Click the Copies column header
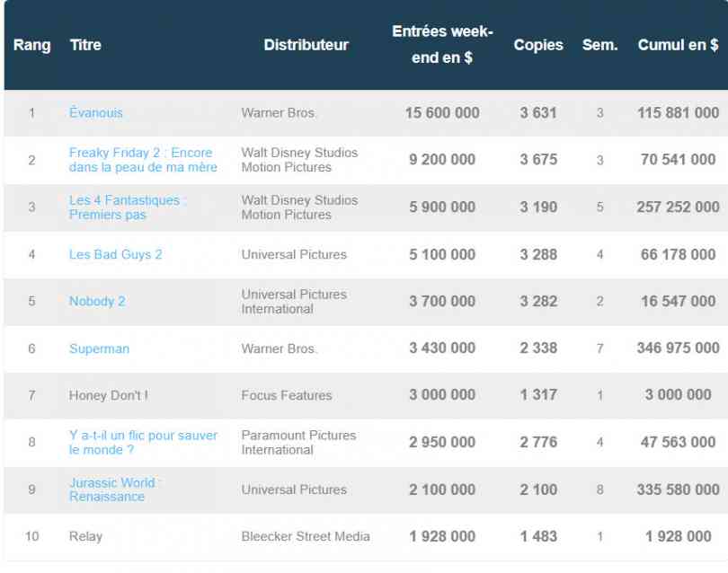The height and width of the screenshot is (573, 728). pyautogui.click(x=538, y=45)
